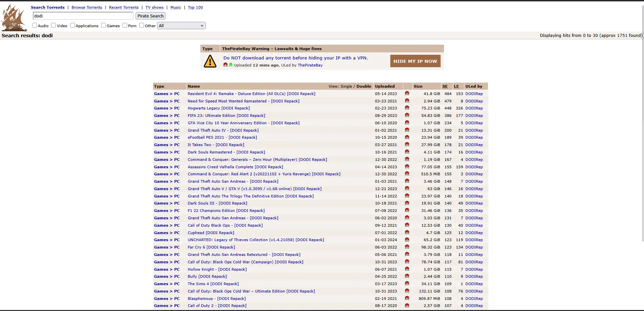Open the Top 100 page
This screenshot has height=311, width=644.
pyautogui.click(x=195, y=7)
